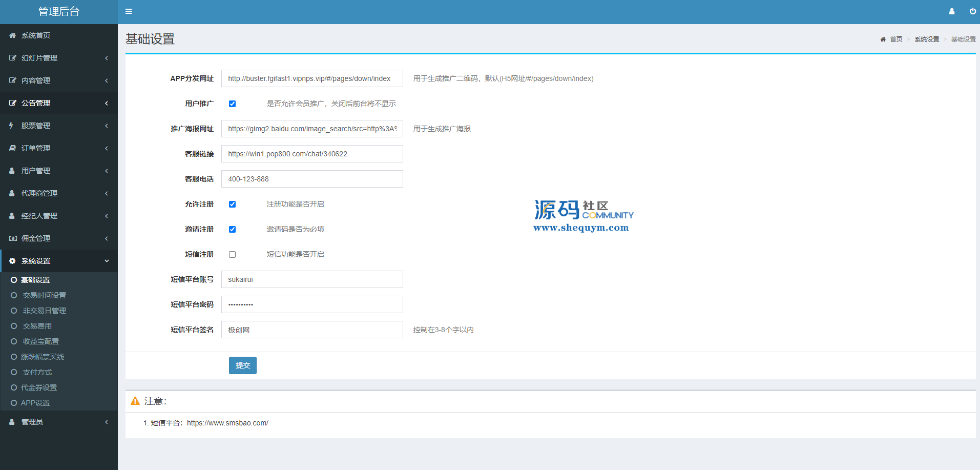Expand the 幻灯片管理 menu chevron
The image size is (980, 470).
click(107, 58)
